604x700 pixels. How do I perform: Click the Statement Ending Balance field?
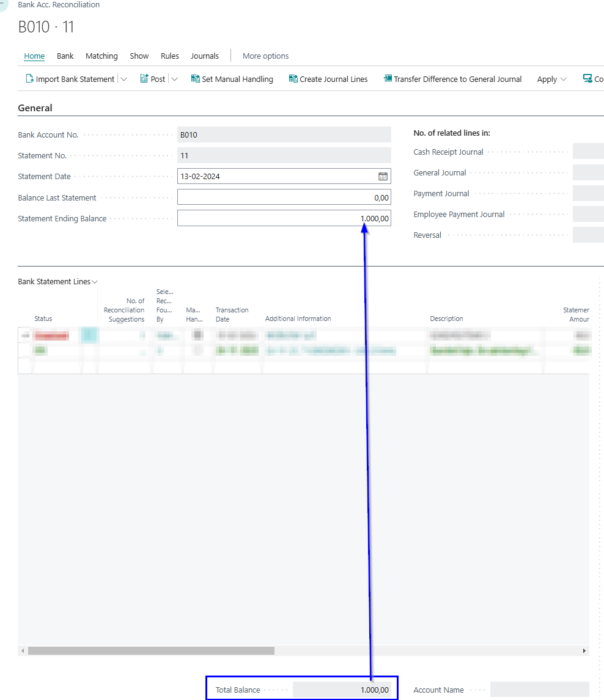[x=284, y=218]
